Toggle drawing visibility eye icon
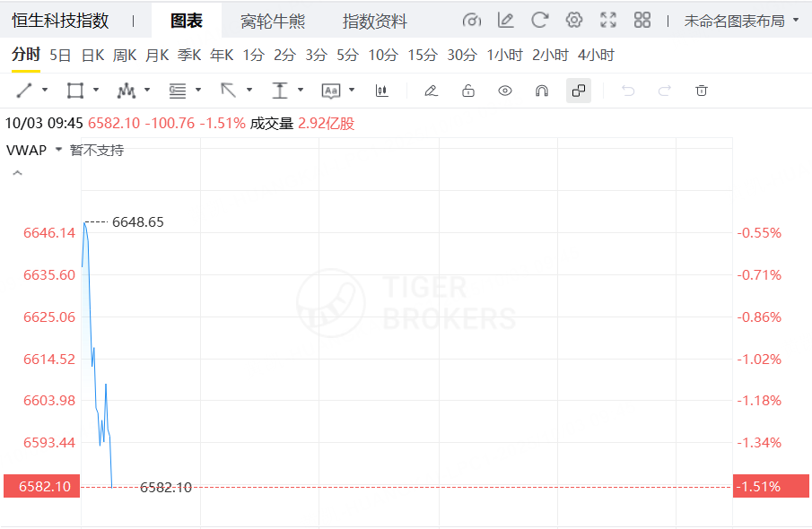 point(505,91)
